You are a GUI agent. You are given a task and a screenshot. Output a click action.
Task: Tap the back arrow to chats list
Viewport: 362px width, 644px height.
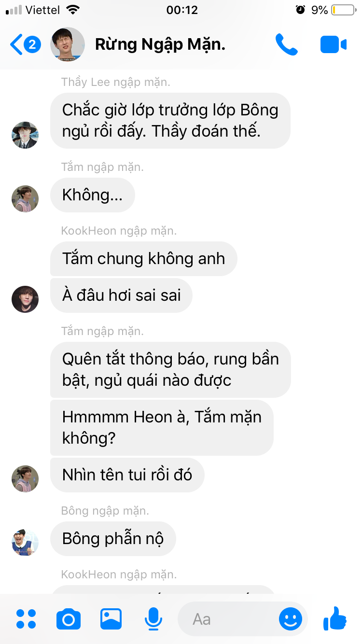pyautogui.click(x=16, y=45)
